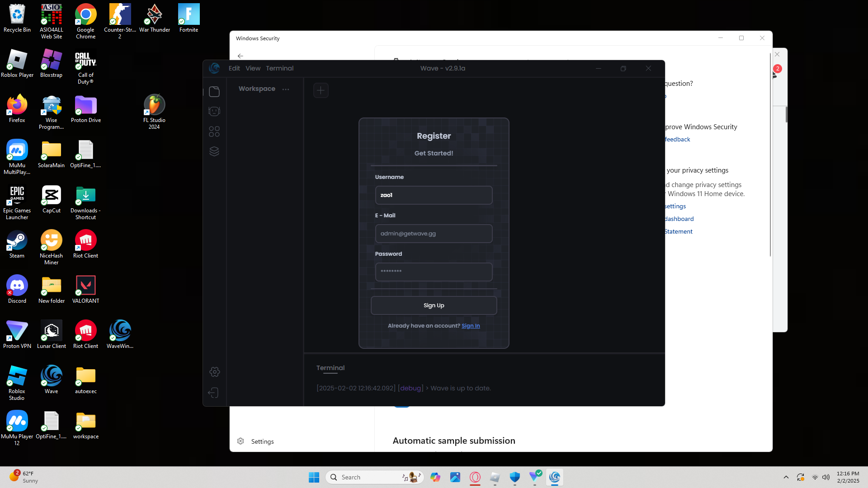The width and height of the screenshot is (868, 488).
Task: Open the Workspace three-dots options menu
Action: [286, 89]
